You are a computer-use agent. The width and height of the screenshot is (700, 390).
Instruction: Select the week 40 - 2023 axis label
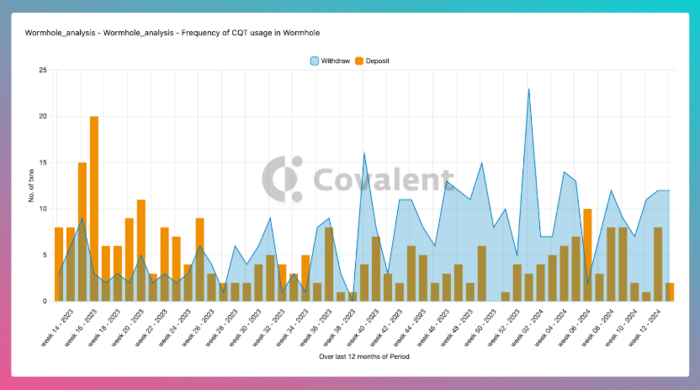[x=363, y=328]
